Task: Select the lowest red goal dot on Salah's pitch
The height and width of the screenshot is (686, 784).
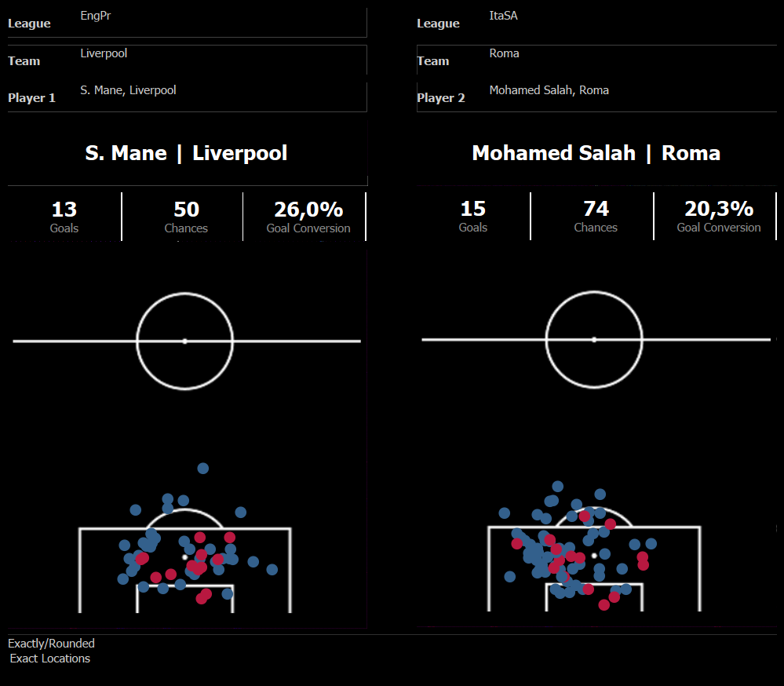Action: [604, 605]
